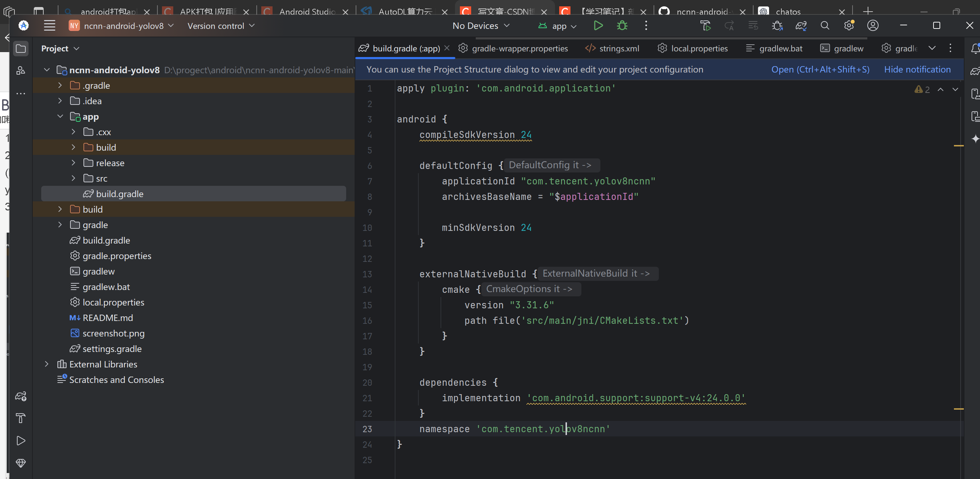The height and width of the screenshot is (479, 980).
Task: Open the Search Everywhere magnifier icon
Action: click(825, 25)
